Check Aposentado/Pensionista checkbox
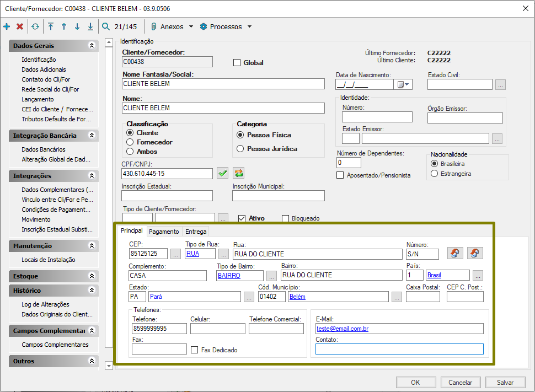This screenshot has height=392, width=535. click(340, 175)
